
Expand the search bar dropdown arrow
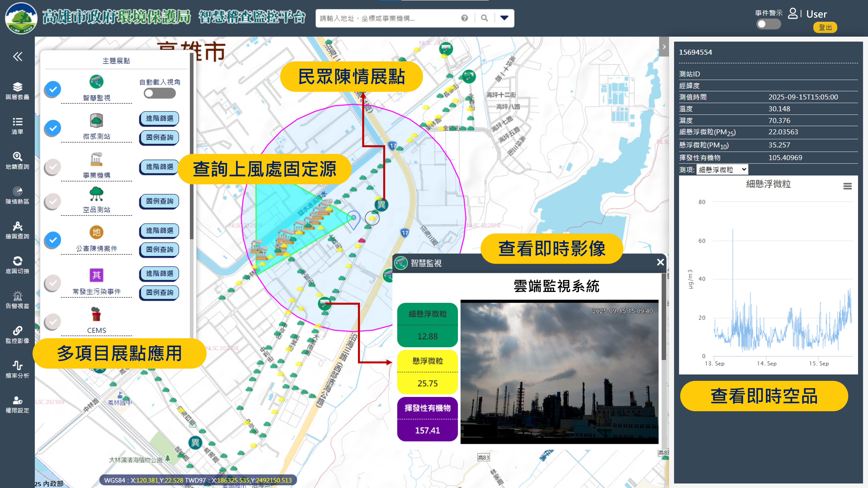point(504,18)
